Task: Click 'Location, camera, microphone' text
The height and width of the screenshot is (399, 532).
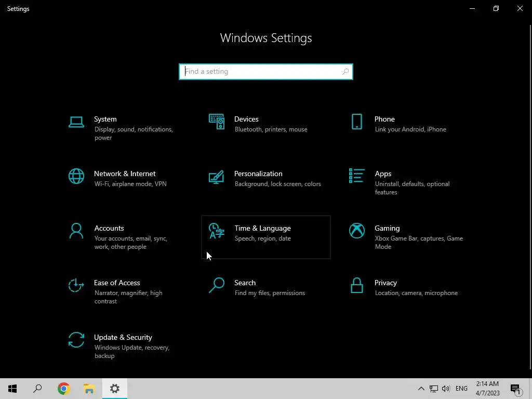Action: tap(416, 293)
